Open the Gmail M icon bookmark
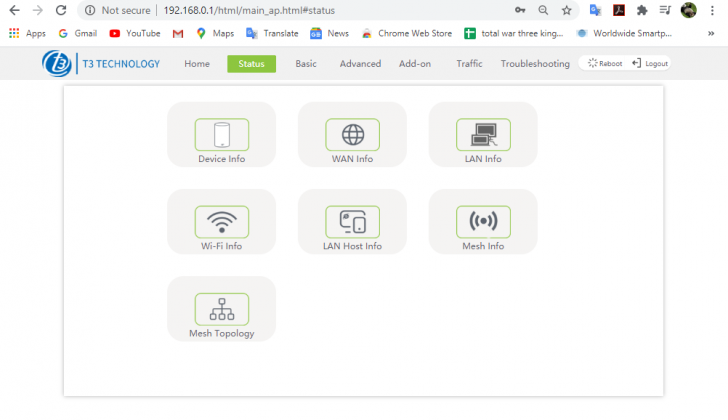 (x=178, y=33)
